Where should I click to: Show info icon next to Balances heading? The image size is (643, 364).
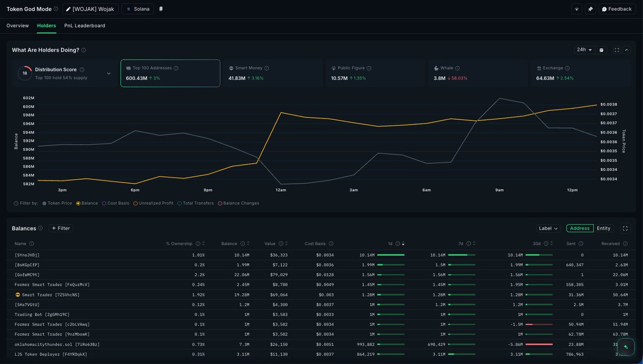click(41, 229)
